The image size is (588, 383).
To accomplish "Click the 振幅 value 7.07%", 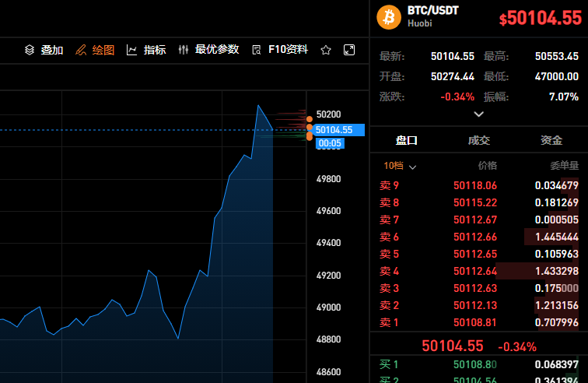I will point(564,97).
